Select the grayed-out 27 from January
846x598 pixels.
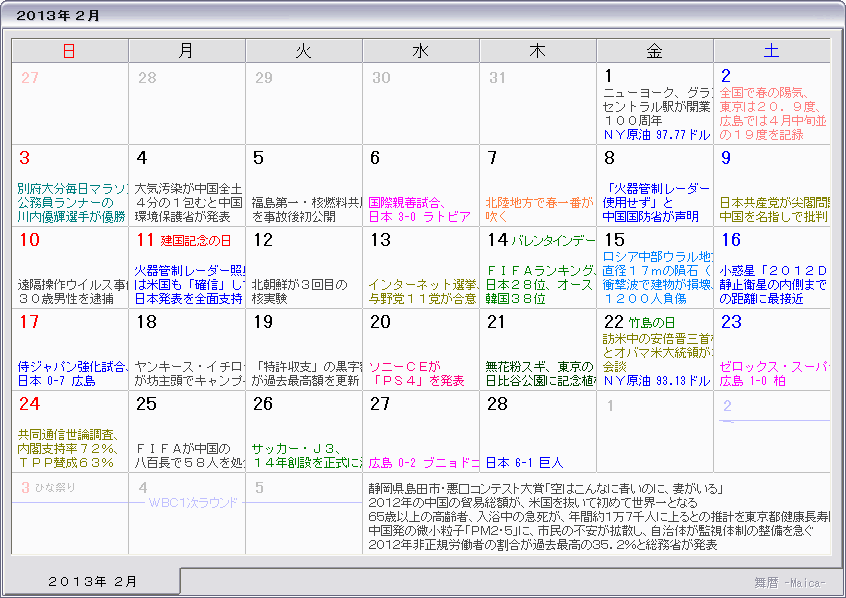[x=32, y=75]
